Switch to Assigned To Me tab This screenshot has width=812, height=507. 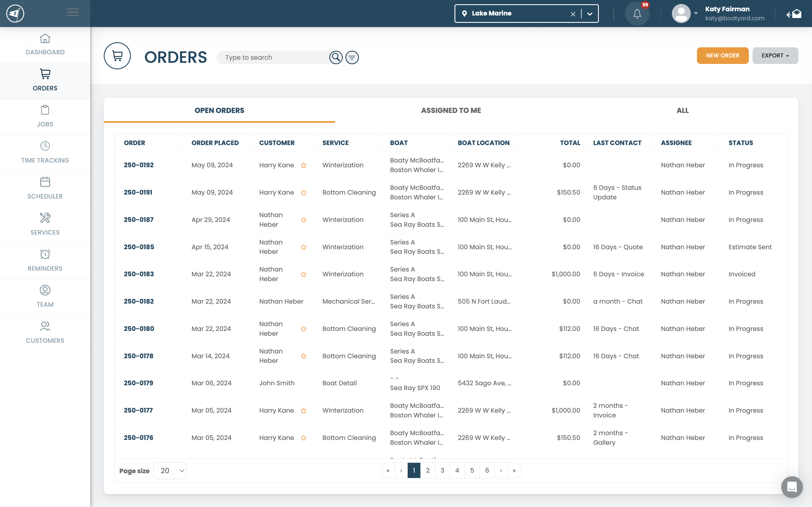(451, 110)
